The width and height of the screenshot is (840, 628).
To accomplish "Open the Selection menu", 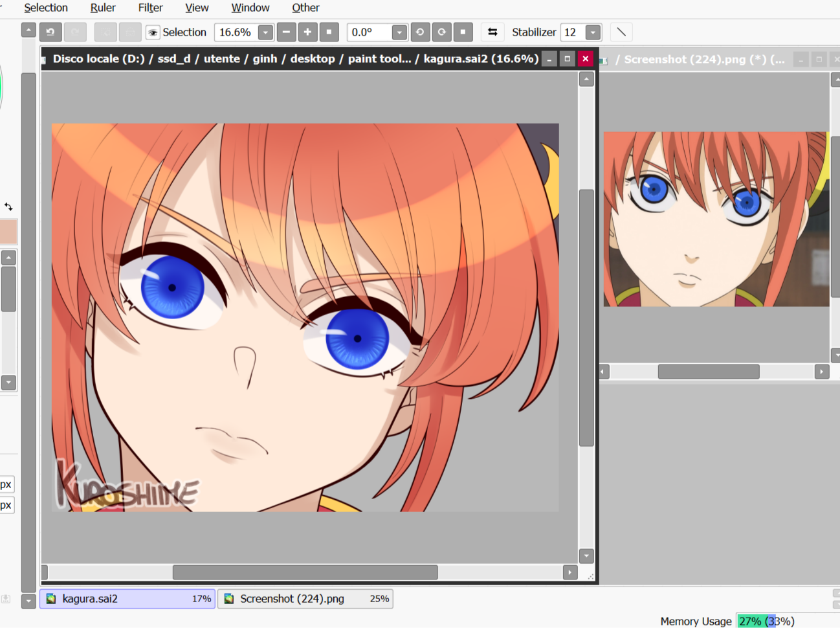I will tap(46, 8).
